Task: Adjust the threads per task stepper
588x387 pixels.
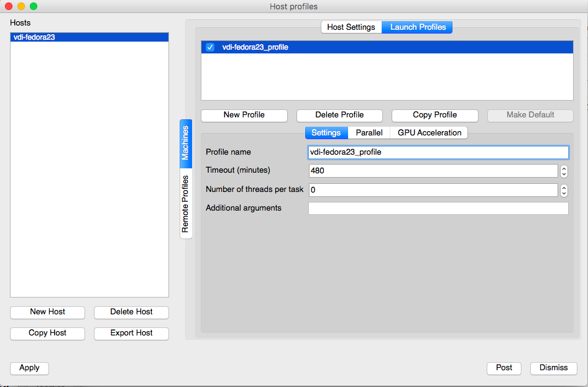Action: (564, 190)
